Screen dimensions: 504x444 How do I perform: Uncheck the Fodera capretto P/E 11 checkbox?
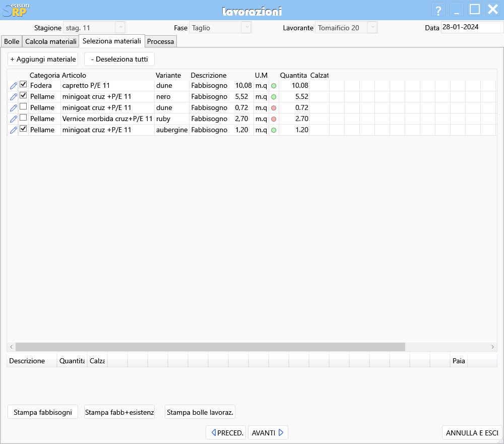23,84
